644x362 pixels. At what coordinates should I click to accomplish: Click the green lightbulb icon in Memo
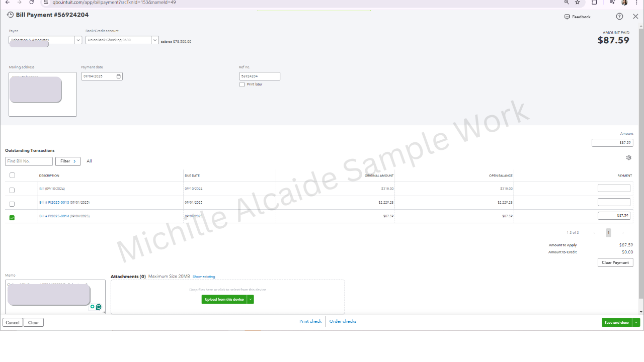coord(93,307)
